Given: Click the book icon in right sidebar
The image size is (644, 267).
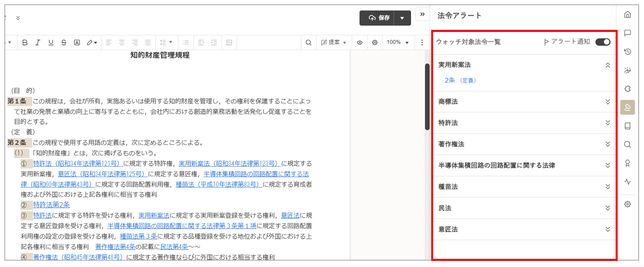Looking at the screenshot, I should coord(627,126).
